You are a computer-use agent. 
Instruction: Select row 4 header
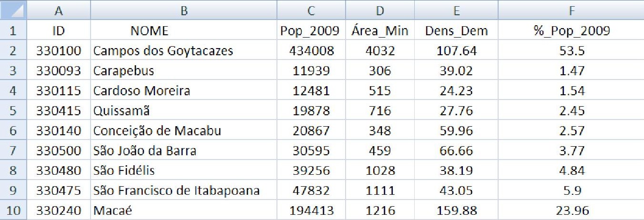pos(13,90)
